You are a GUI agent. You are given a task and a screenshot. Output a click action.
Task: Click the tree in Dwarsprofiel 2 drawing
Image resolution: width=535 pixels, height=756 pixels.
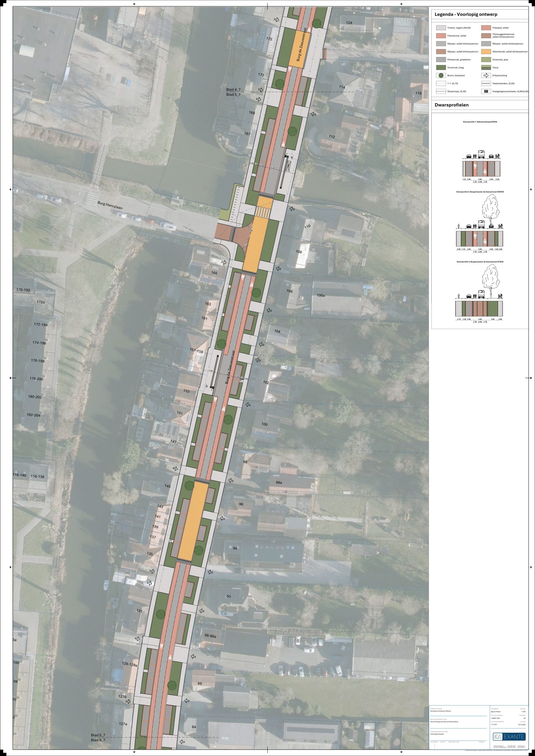click(x=491, y=211)
